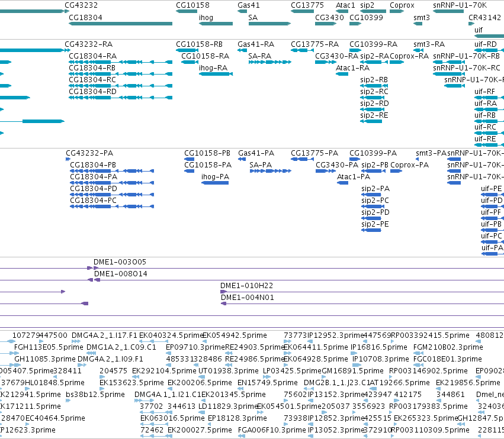Image resolution: width=504 pixels, height=439 pixels.
Task: Click the FGA006F10.3prime EST label
Action: pyautogui.click(x=272, y=430)
